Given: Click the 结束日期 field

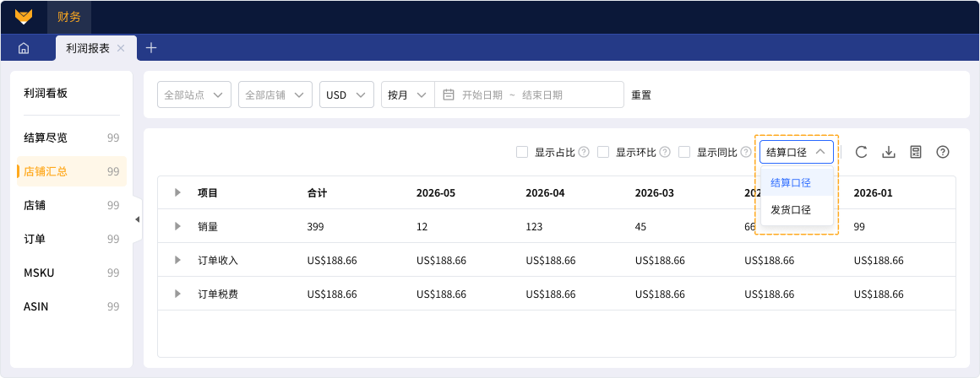Looking at the screenshot, I should coord(542,94).
